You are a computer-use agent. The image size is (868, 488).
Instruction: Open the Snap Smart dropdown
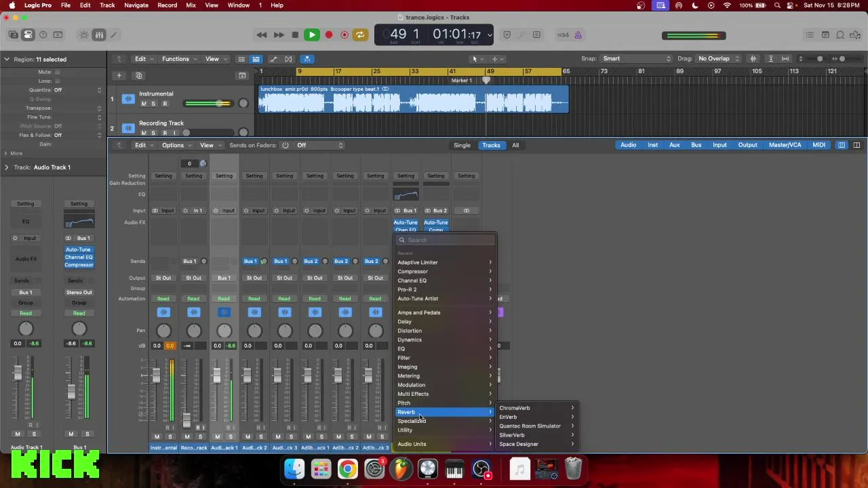tap(637, 59)
